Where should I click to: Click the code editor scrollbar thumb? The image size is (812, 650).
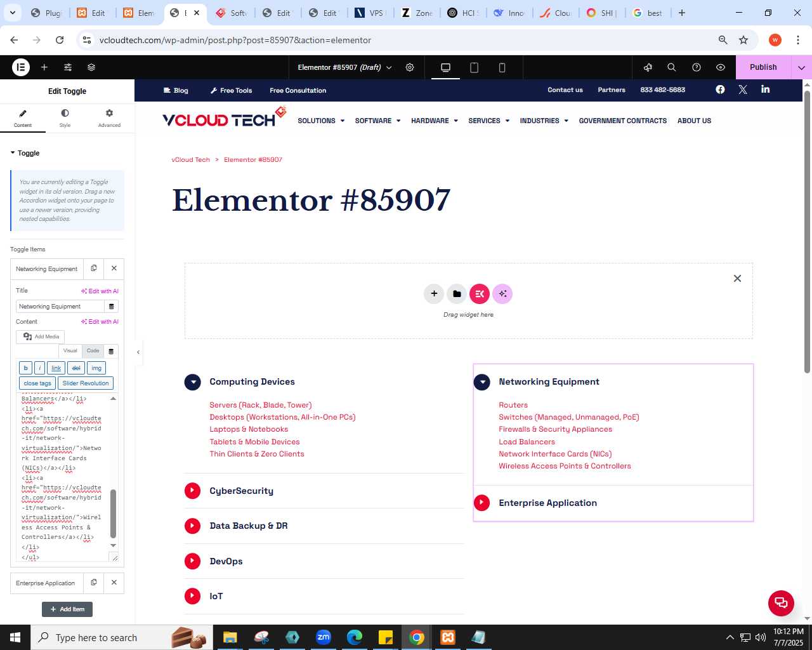(114, 514)
